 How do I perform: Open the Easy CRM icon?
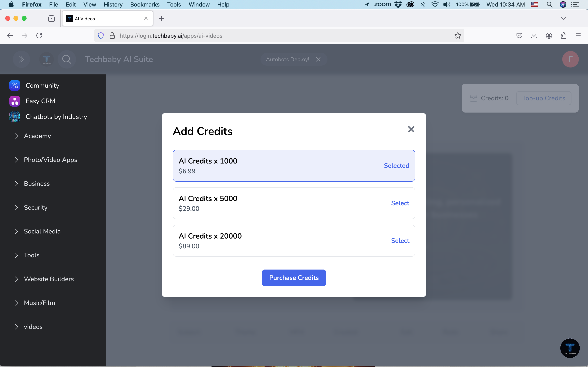(x=14, y=101)
